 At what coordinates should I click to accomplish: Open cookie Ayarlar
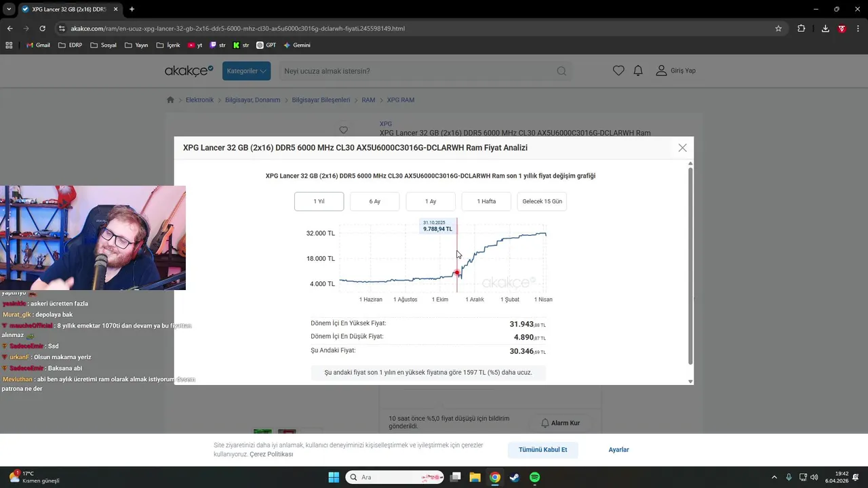618,449
